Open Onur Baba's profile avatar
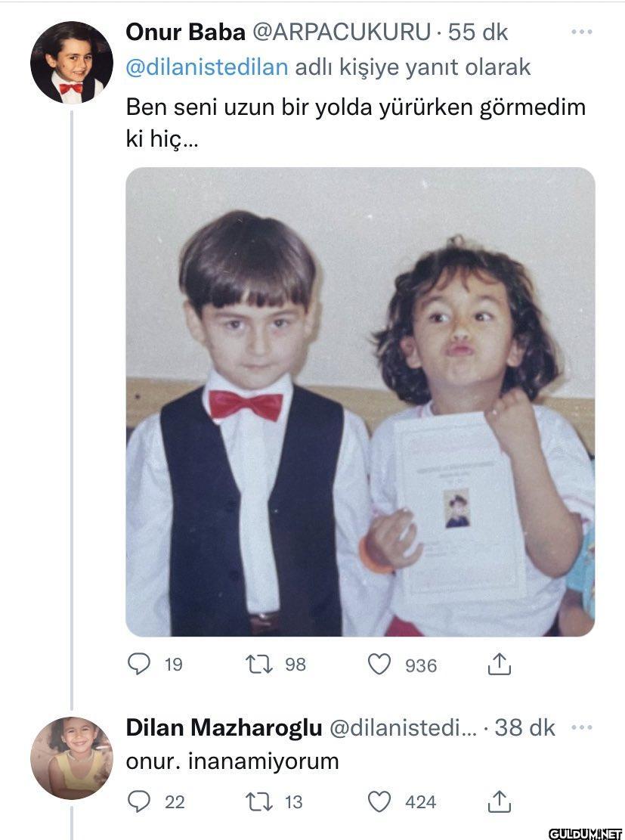 (71, 62)
